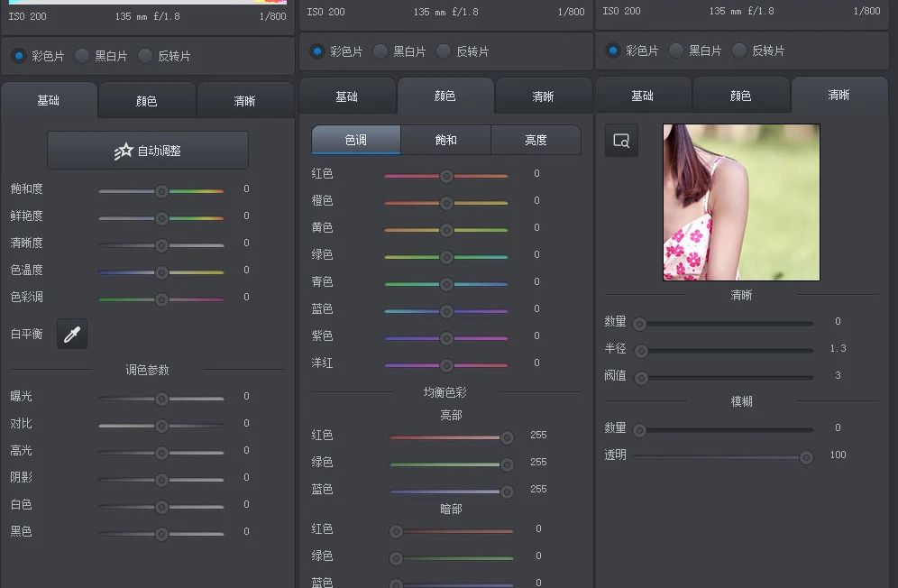Click the 紫色 hue slider handle

pyautogui.click(x=446, y=338)
